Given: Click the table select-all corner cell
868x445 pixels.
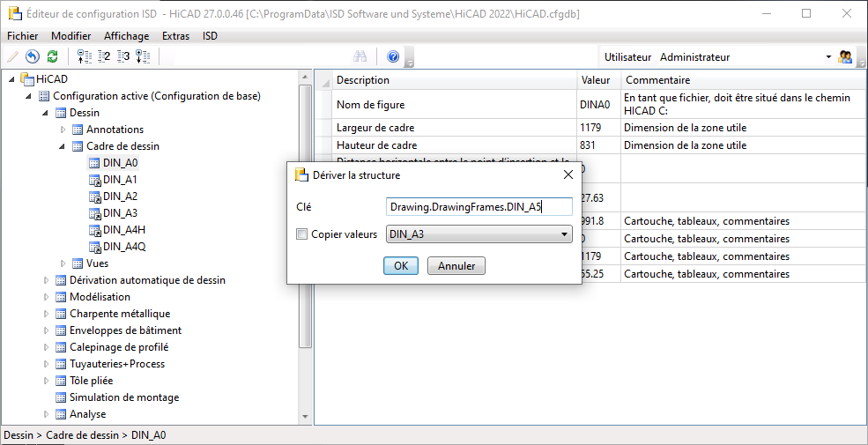Looking at the screenshot, I should click(323, 80).
